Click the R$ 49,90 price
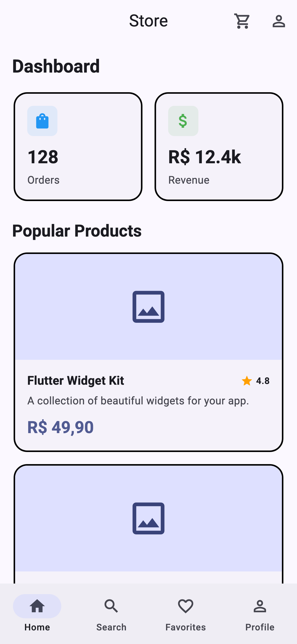 [60, 427]
